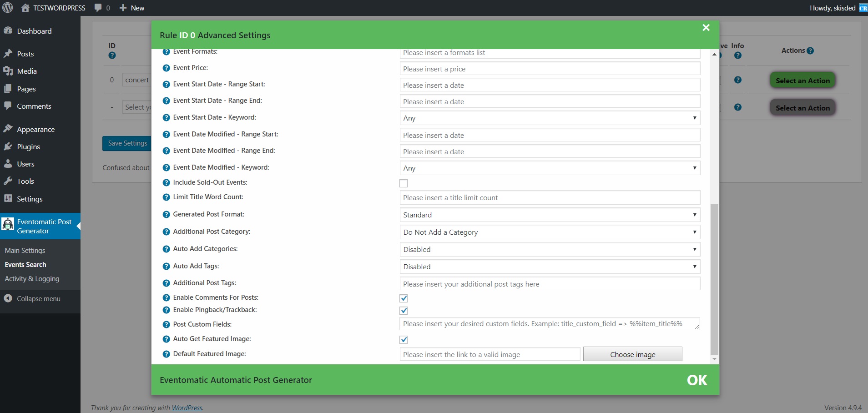Screen dimensions: 868x413
Task: Open Main Settings submenu item
Action: click(x=25, y=251)
